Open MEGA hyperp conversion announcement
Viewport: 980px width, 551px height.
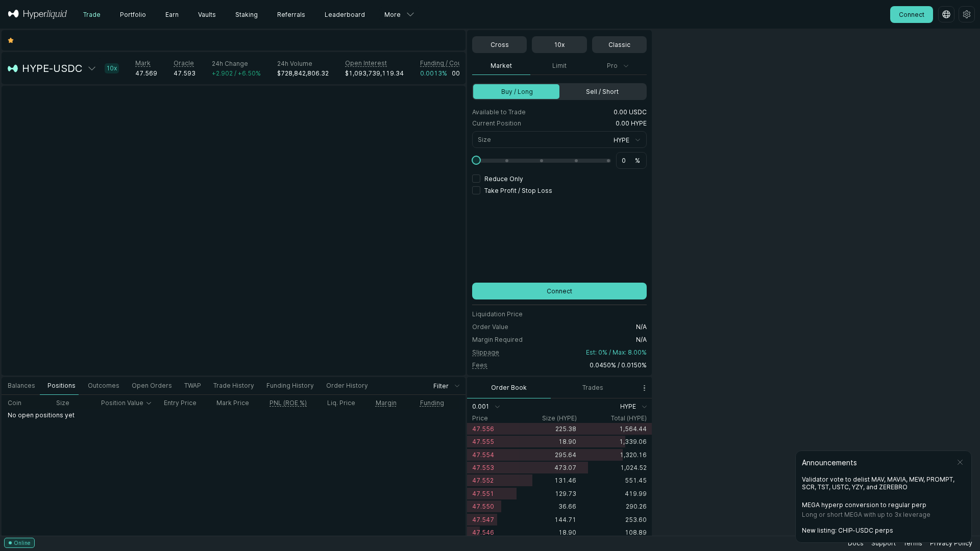(x=866, y=510)
